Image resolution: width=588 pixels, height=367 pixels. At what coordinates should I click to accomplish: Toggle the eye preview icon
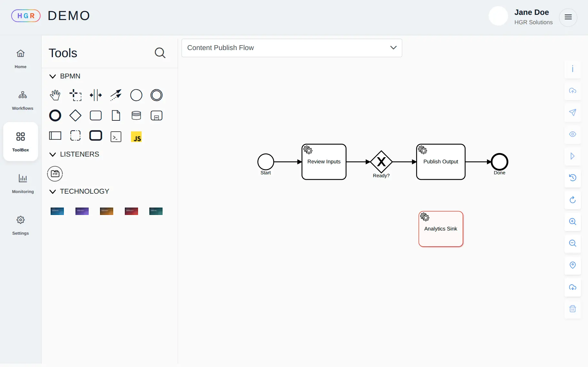[x=573, y=134]
